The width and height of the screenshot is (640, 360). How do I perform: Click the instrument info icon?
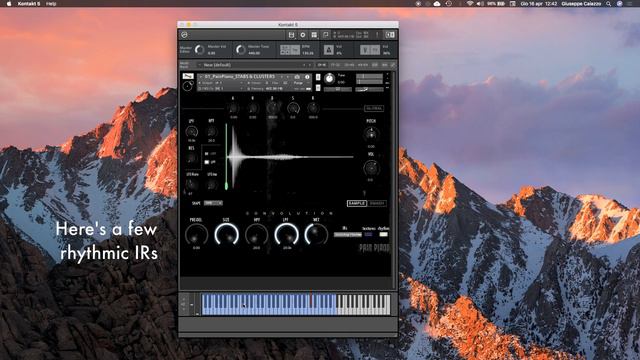point(307,77)
